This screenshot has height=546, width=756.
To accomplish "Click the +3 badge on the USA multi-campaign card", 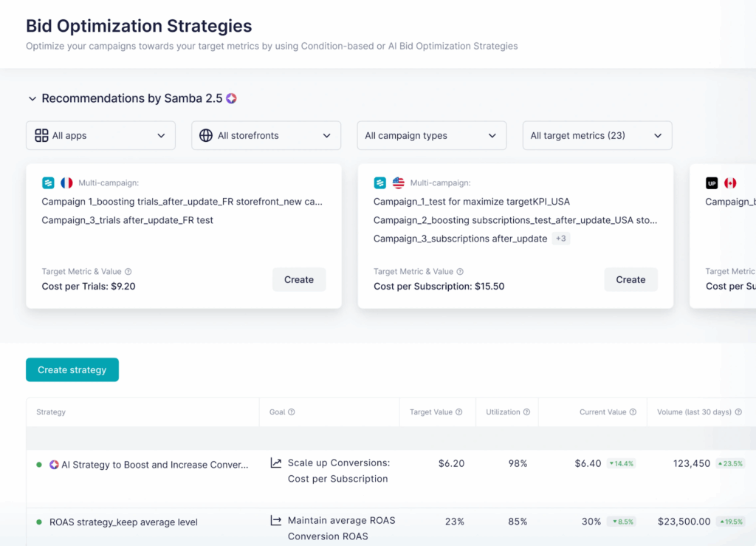I will 562,238.
